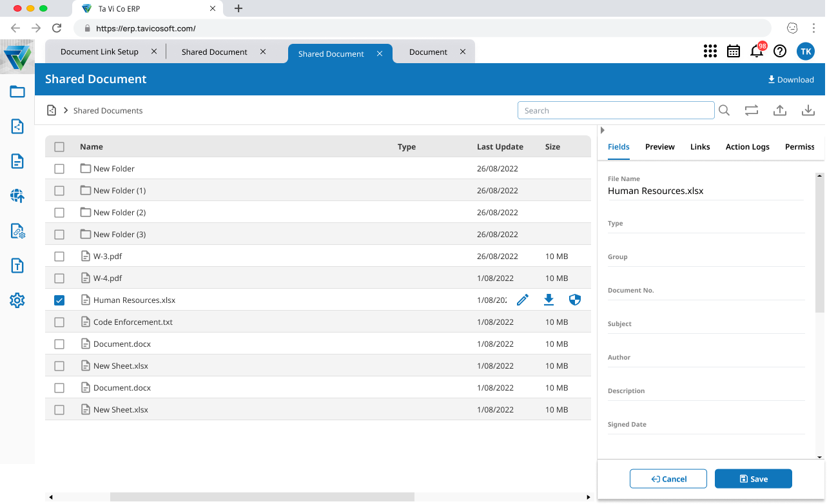Open the calendar icon in header

pyautogui.click(x=734, y=52)
